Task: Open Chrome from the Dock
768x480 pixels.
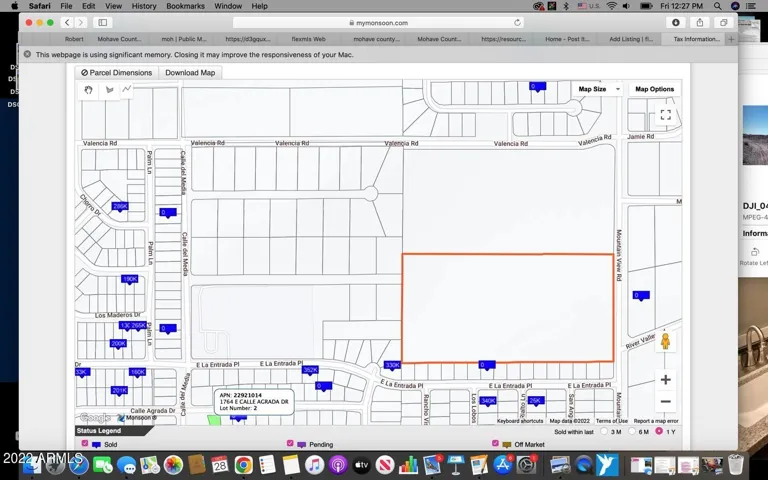Action: 243,464
